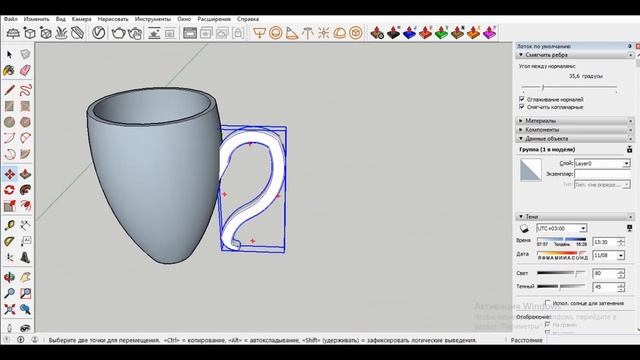The height and width of the screenshot is (360, 640).
Task: Choose the Circle tool
Action: tap(9, 122)
